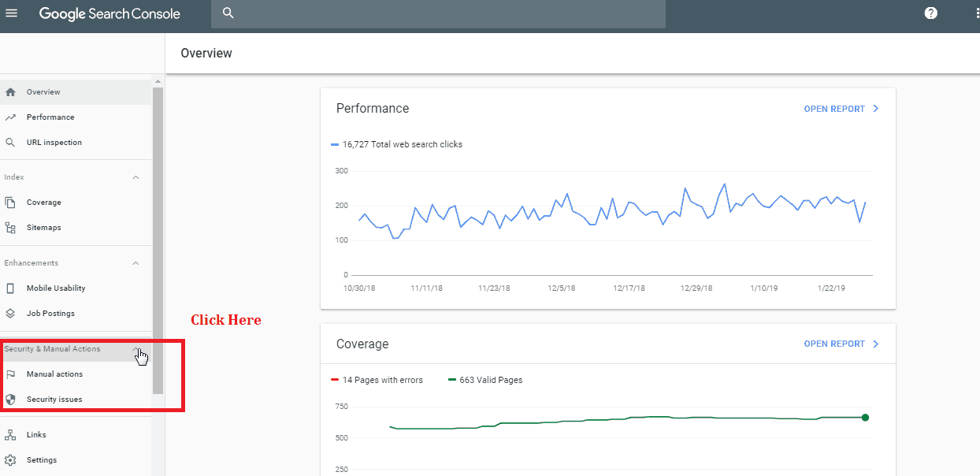Click the Sitemaps tree icon
The width and height of the screenshot is (980, 476).
(10, 228)
